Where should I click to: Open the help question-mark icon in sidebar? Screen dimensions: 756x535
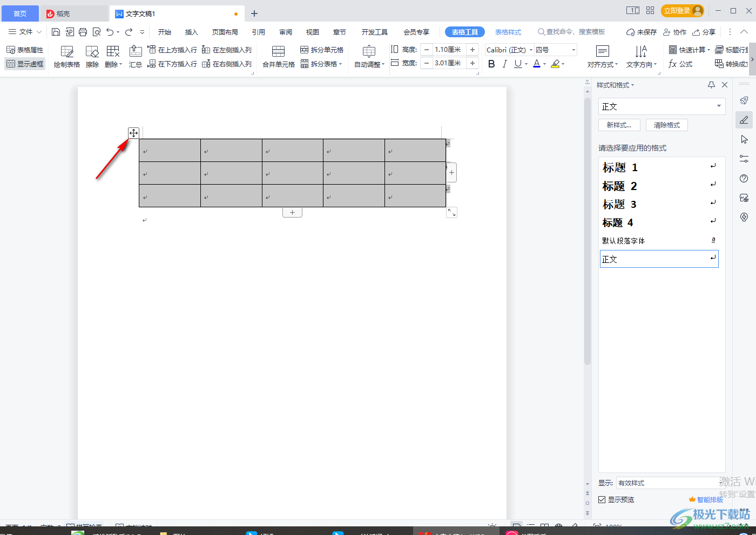pos(744,178)
